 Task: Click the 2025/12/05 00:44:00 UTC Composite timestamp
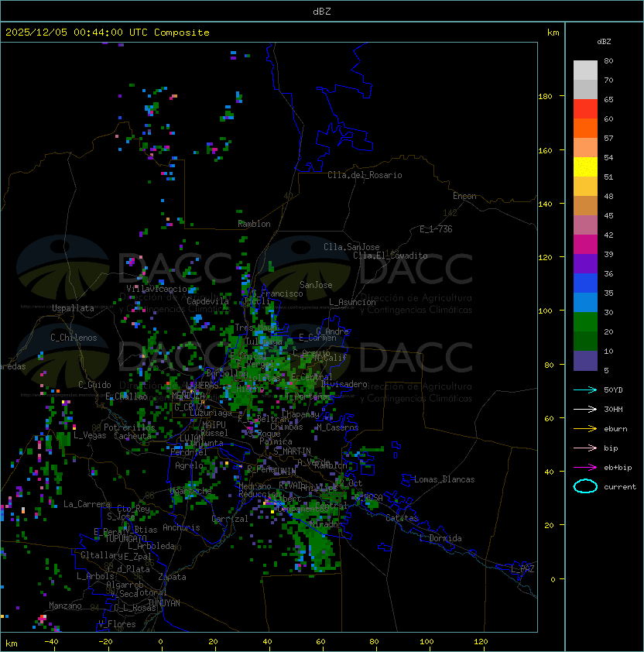(x=108, y=33)
